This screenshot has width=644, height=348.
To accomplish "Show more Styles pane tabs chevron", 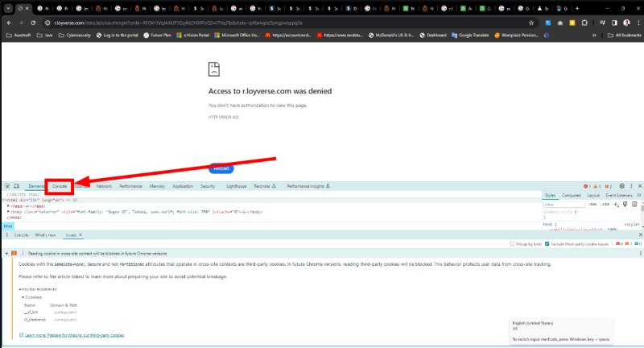I will 638,195.
